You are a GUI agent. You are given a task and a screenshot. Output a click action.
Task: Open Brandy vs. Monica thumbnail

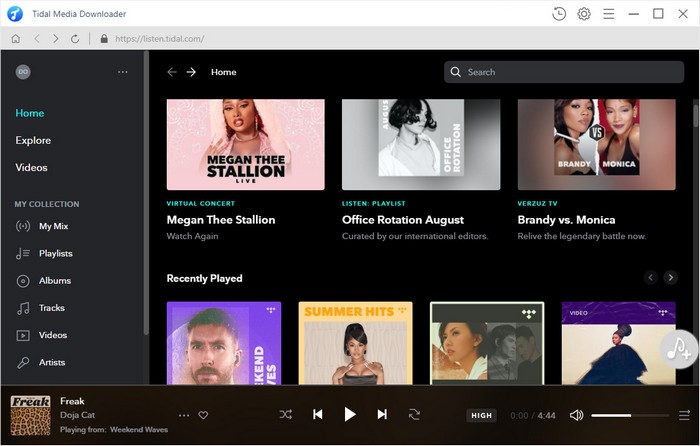click(x=596, y=144)
